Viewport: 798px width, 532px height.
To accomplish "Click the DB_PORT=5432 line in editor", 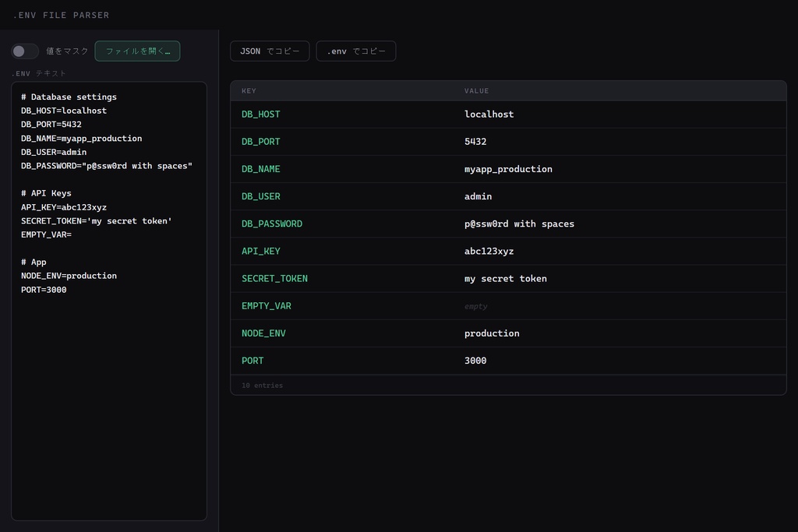I will pyautogui.click(x=51, y=125).
